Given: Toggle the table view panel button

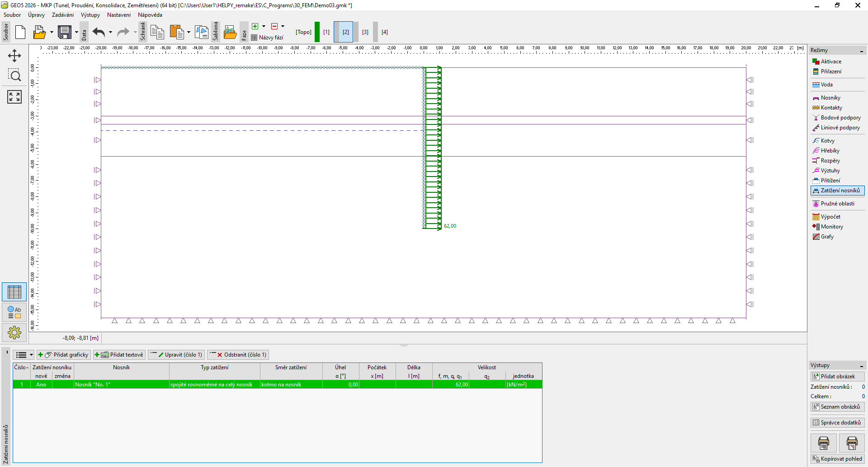Looking at the screenshot, I should click(x=14, y=292).
